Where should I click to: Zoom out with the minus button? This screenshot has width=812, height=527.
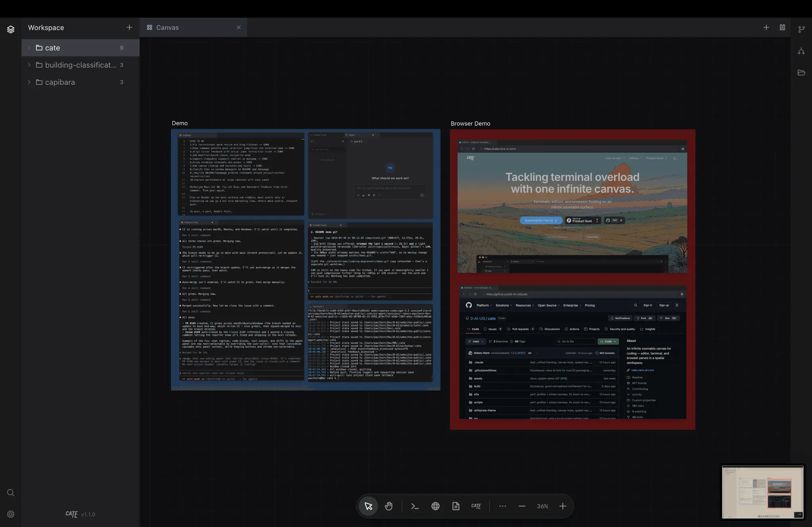(522, 506)
